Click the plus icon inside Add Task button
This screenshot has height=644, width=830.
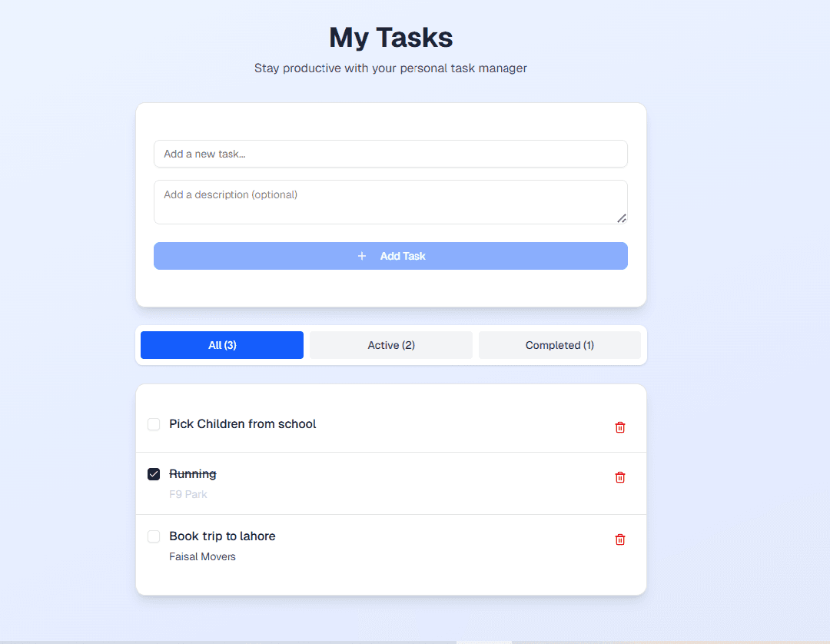pos(362,255)
